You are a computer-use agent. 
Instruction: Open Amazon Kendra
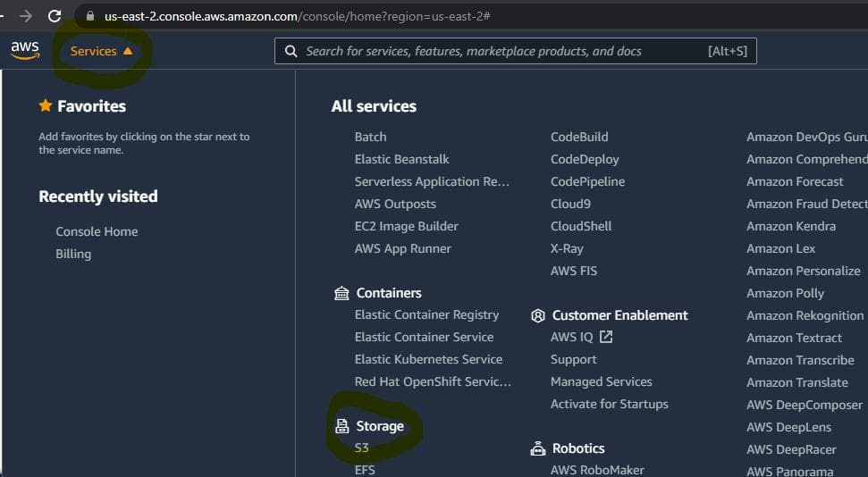pyautogui.click(x=791, y=226)
